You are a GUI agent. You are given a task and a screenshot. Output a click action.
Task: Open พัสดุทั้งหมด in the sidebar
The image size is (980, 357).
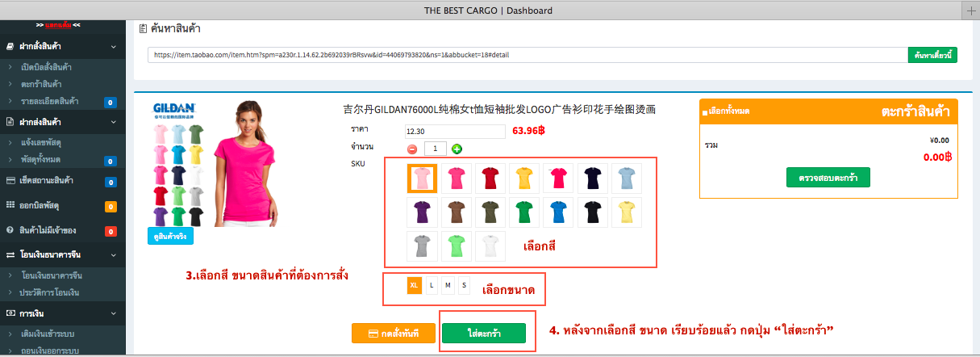click(41, 159)
